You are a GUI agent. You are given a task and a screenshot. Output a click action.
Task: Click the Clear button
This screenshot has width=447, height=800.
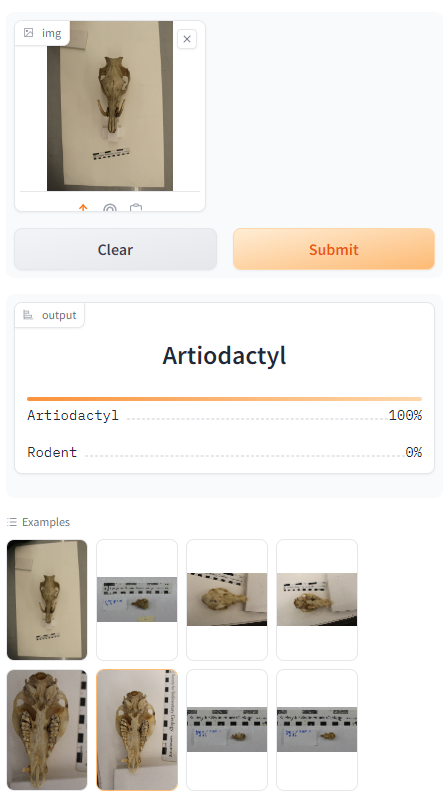coord(115,249)
